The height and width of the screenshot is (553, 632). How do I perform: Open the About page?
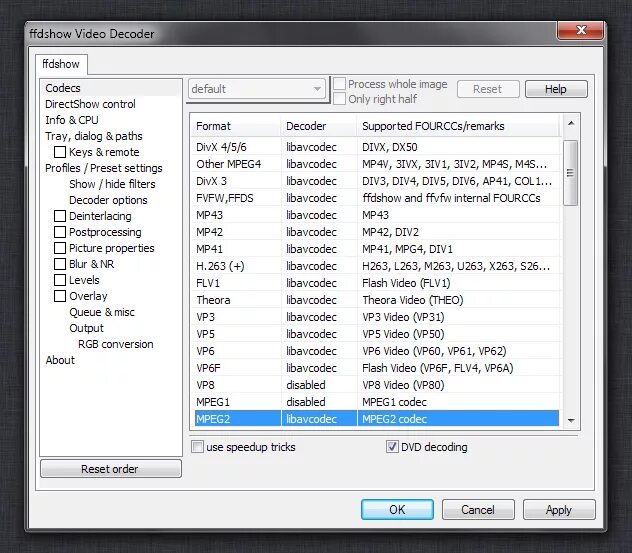(x=60, y=360)
